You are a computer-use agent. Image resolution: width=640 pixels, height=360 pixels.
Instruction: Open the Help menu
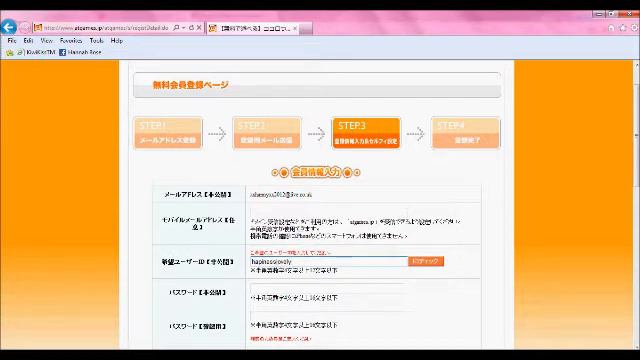pos(116,40)
